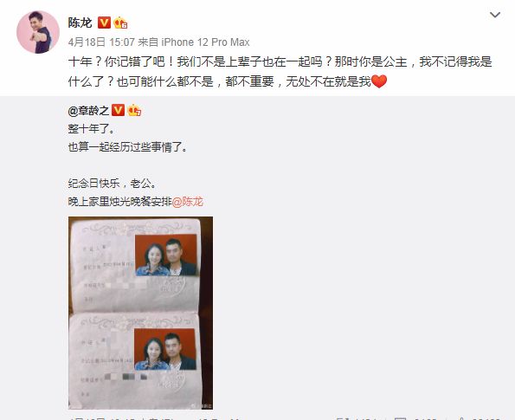Click the crown level badge beside 章龄之
The image size is (515, 420).
tap(134, 110)
